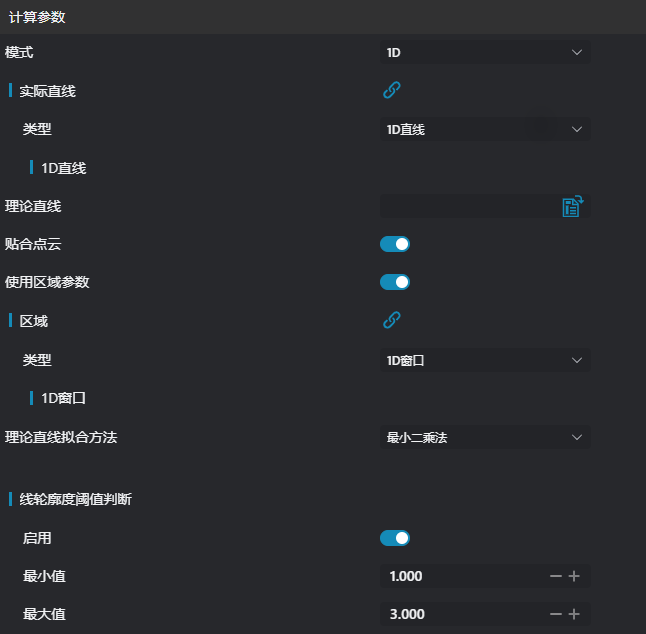Click the 最小值 input field showing 1.000
Screen dimensions: 646x634
(460, 576)
